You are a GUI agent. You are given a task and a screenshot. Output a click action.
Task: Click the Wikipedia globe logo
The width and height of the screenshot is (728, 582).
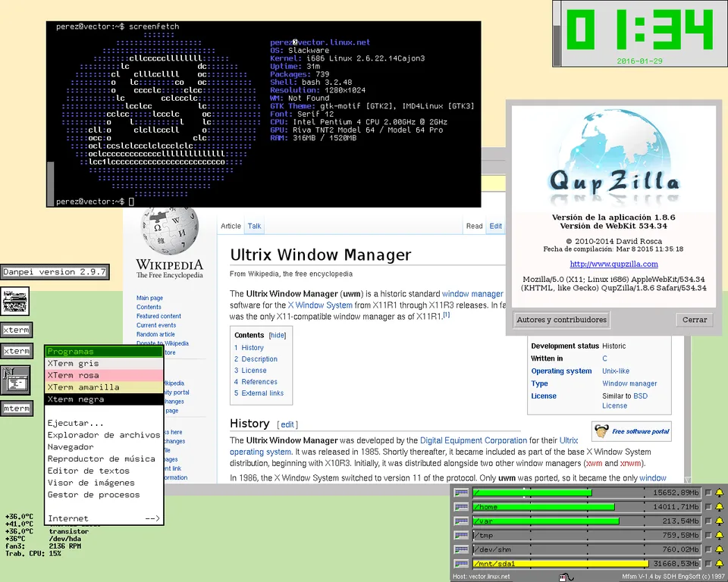pyautogui.click(x=170, y=230)
